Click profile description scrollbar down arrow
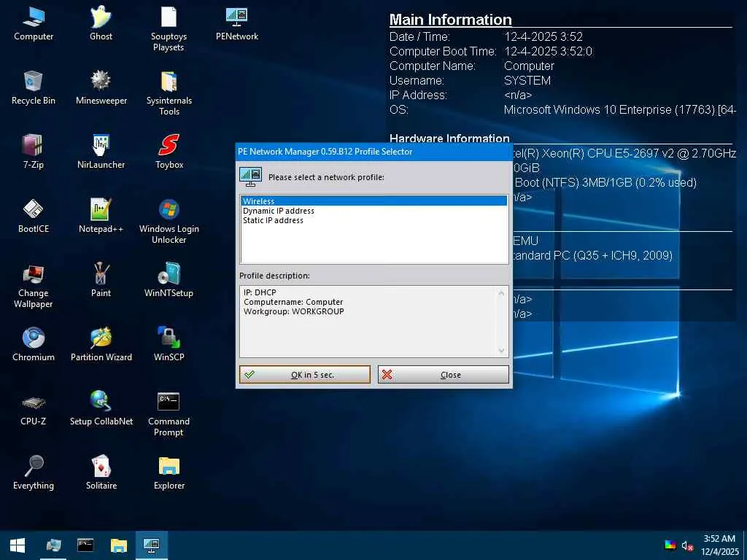The height and width of the screenshot is (560, 747). (501, 351)
